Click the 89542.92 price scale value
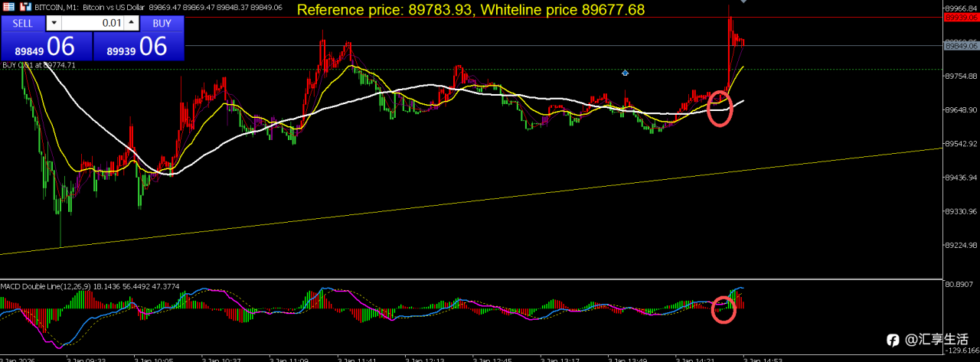This screenshot has height=362, width=980. [962, 144]
